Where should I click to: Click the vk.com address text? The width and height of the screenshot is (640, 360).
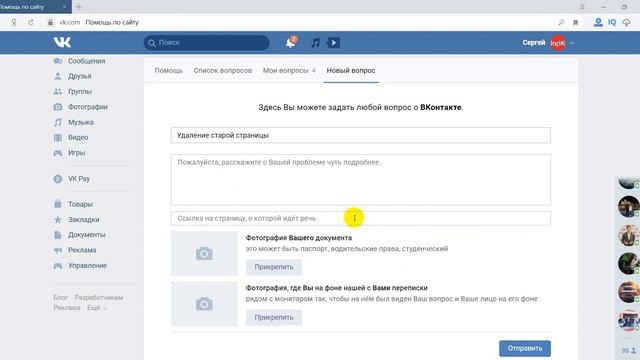pyautogui.click(x=70, y=22)
